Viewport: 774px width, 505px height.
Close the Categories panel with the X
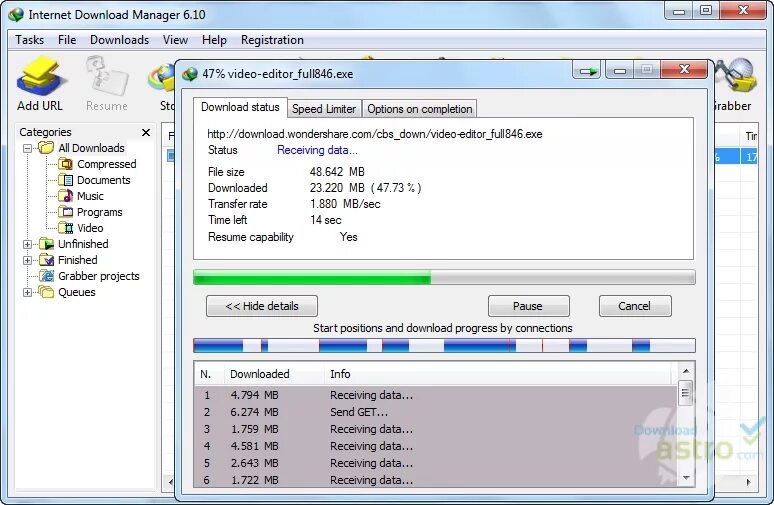(146, 132)
